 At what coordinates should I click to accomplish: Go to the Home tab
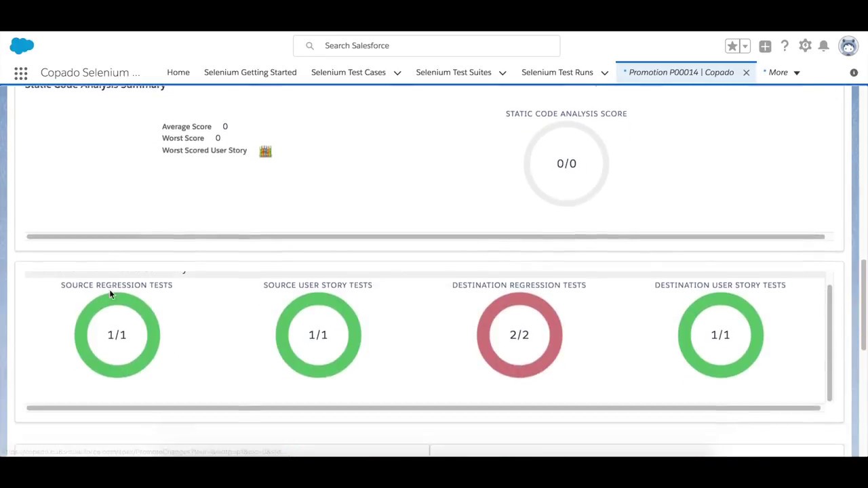[178, 72]
